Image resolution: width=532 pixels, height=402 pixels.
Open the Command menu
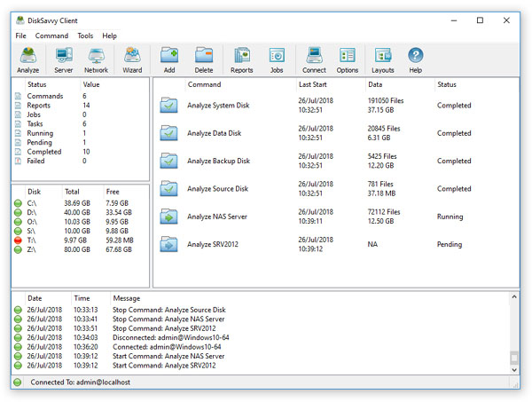[51, 35]
